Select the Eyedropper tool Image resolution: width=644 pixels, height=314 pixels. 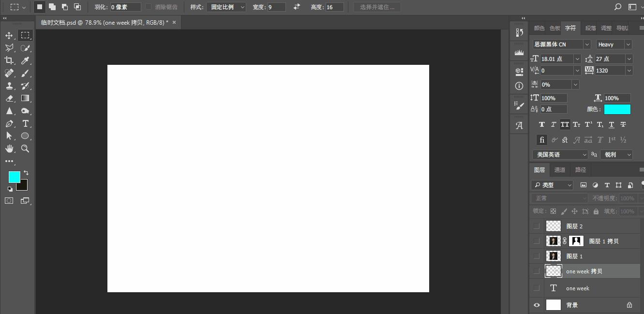coord(25,60)
